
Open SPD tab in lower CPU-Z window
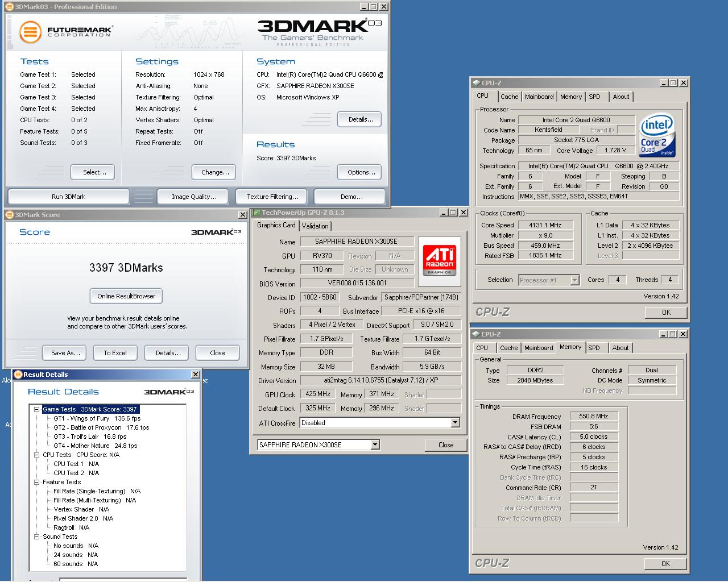594,348
